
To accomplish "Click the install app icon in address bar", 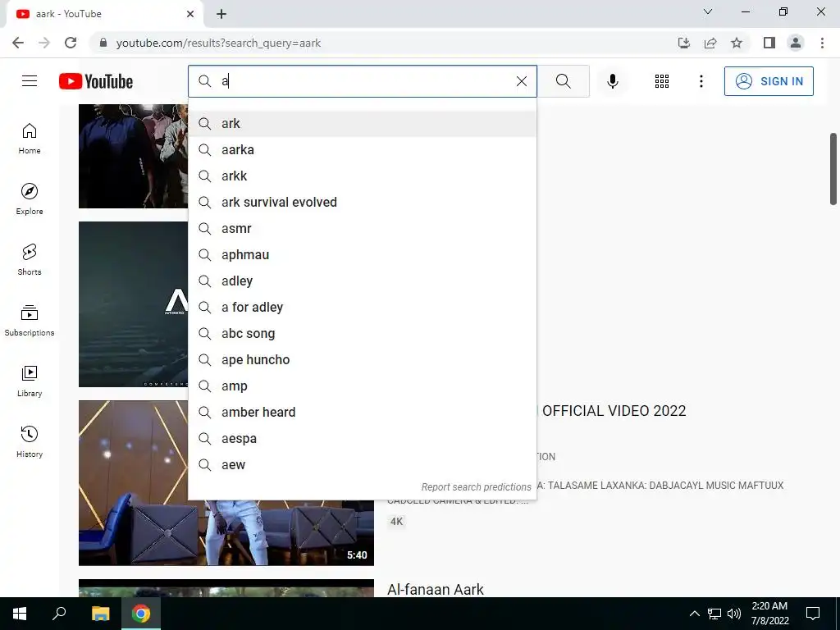I will (x=683, y=43).
